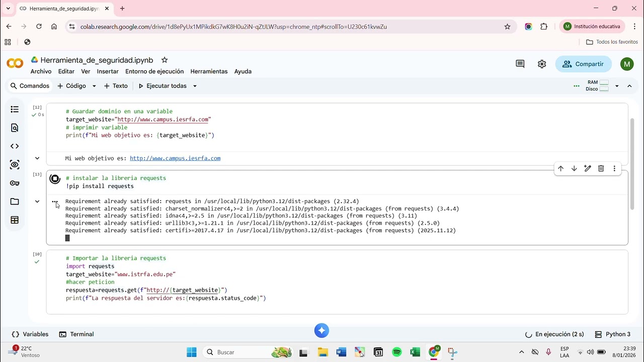The width and height of the screenshot is (644, 362).
Task: Open the Insertar menu
Action: (x=108, y=71)
